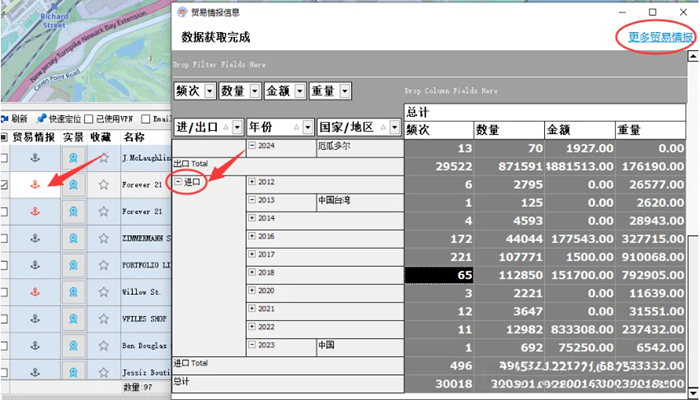Open the anchor icon for VFILES SHOP
The image size is (700, 400).
tap(35, 319)
